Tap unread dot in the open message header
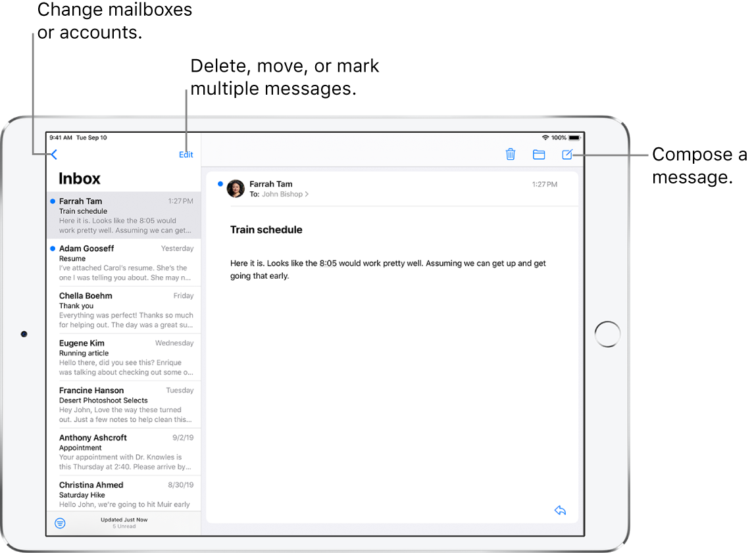 pyautogui.click(x=220, y=183)
